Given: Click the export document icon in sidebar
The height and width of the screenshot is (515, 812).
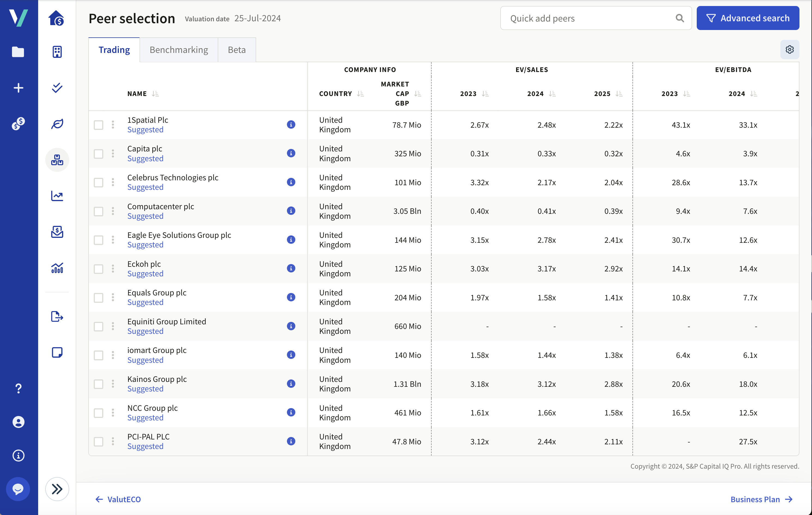Looking at the screenshot, I should tap(57, 317).
